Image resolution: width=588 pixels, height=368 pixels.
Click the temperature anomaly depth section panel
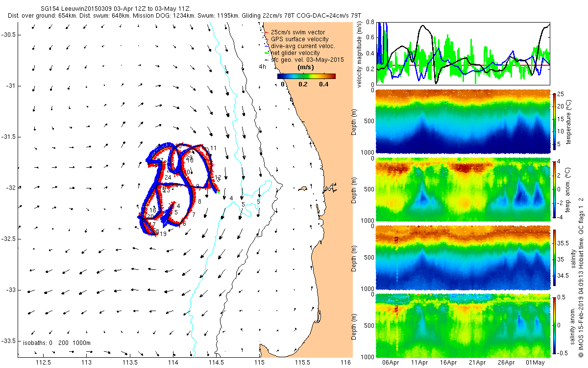coord(463,189)
